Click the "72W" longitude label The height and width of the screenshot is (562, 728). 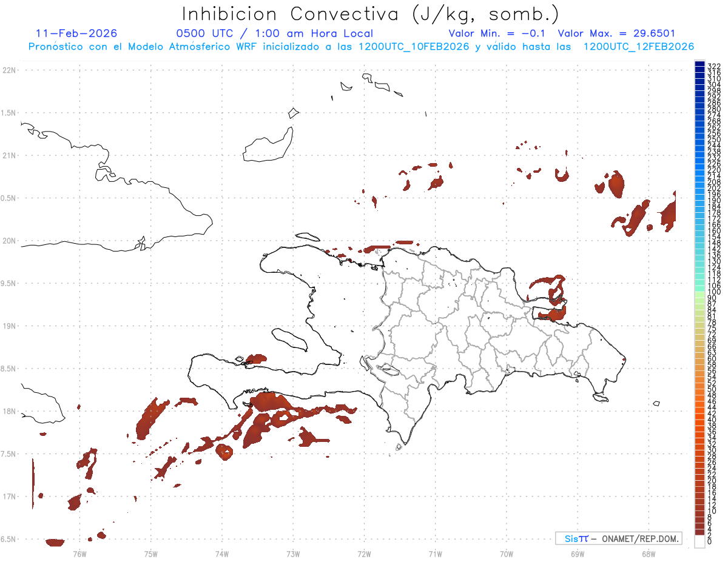[365, 554]
